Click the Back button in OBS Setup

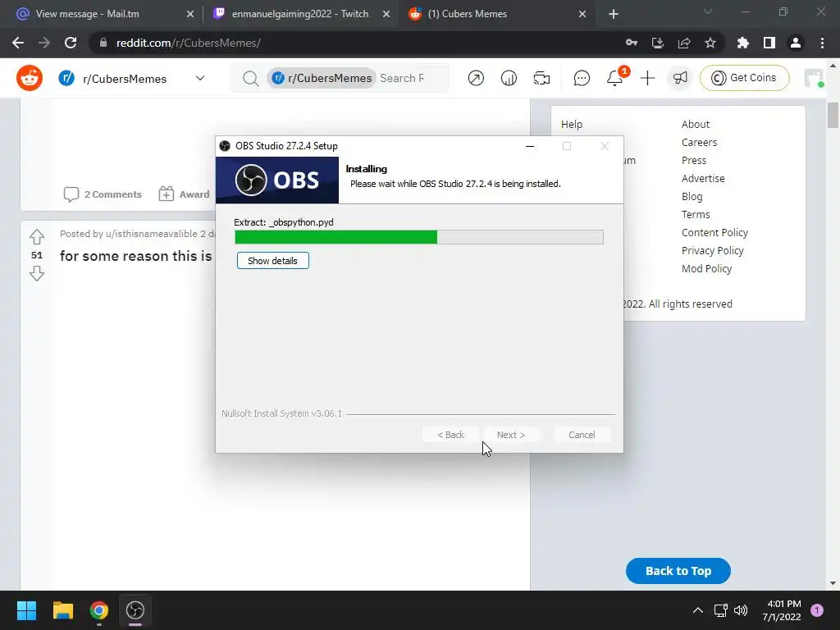pos(450,435)
